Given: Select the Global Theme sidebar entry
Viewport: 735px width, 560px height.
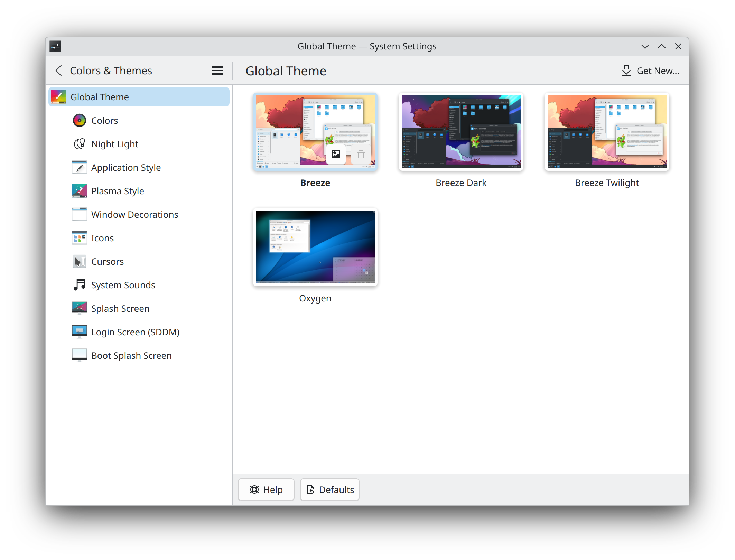Looking at the screenshot, I should 139,97.
